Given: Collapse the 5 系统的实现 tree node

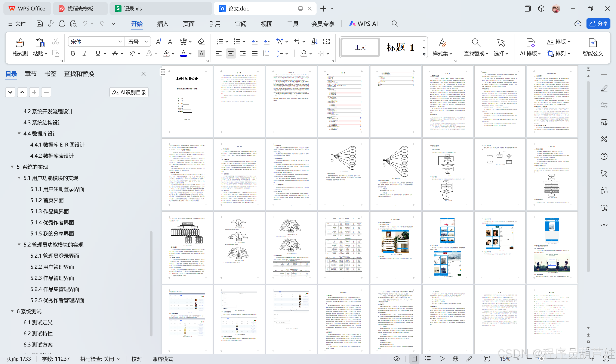Looking at the screenshot, I should pyautogui.click(x=12, y=167).
